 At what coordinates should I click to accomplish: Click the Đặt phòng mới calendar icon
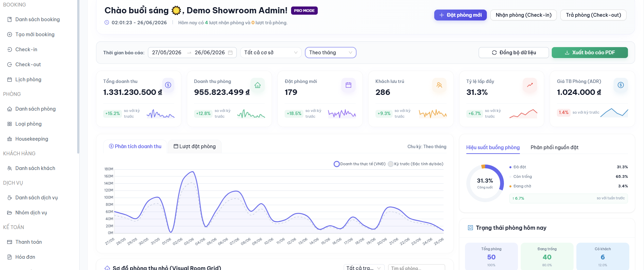click(x=348, y=85)
